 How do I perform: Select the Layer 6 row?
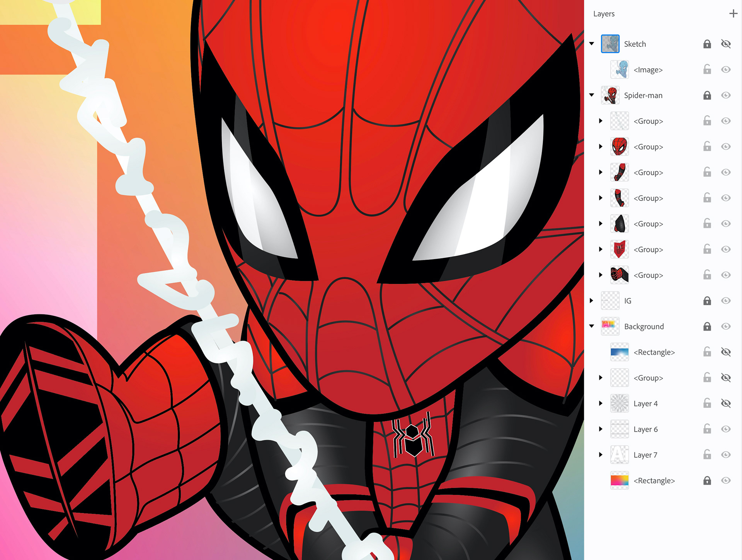pos(645,429)
